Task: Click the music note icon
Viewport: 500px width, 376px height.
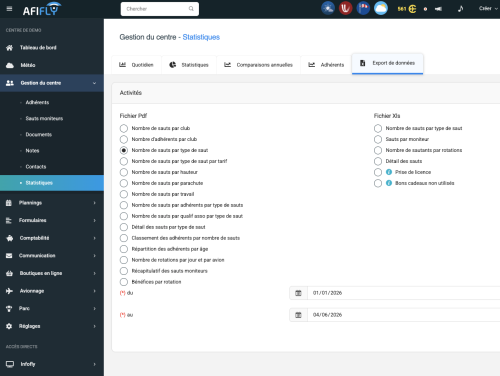Action: [460, 9]
